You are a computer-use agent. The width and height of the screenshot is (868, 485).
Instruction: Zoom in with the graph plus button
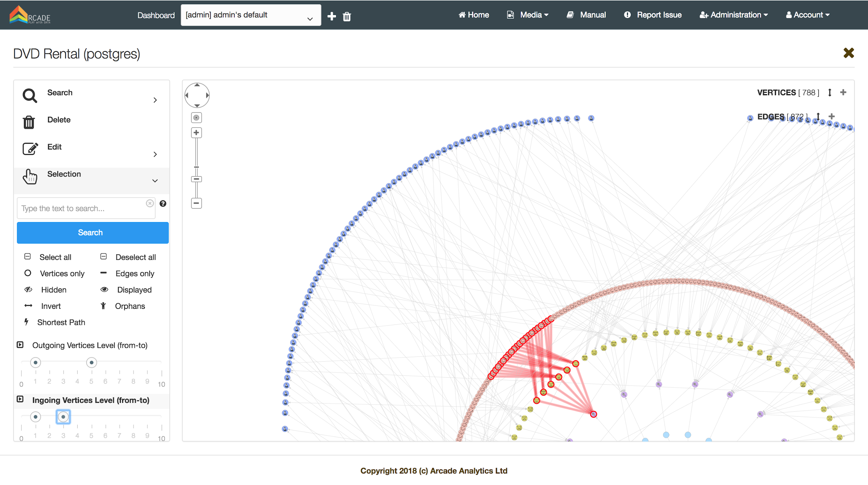[197, 133]
